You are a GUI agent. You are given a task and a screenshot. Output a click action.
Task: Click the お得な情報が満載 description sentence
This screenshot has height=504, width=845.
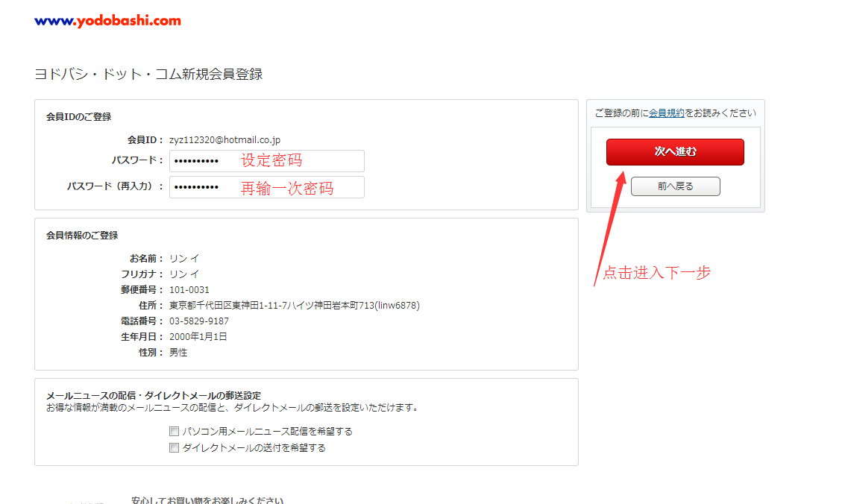pos(233,408)
